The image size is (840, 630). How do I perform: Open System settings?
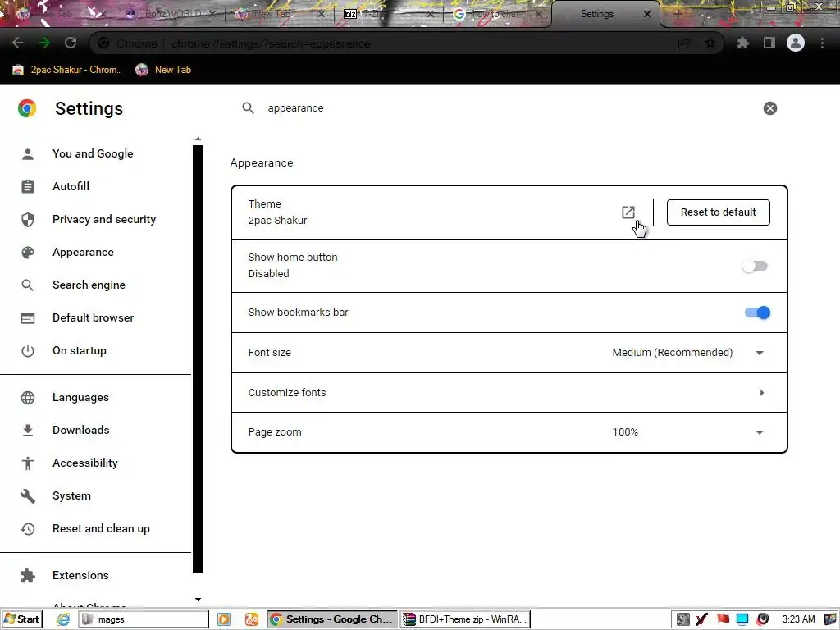click(x=71, y=496)
